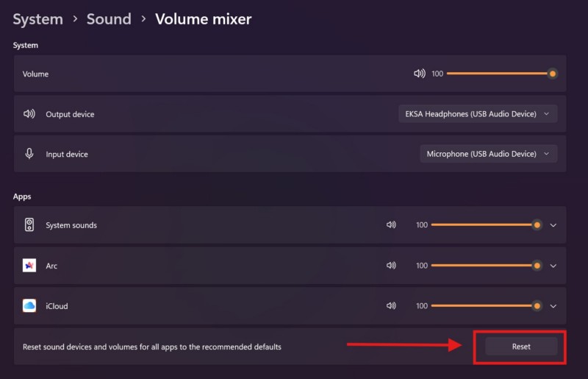Expand the System sounds row chevron
The image size is (588, 379).
(553, 225)
